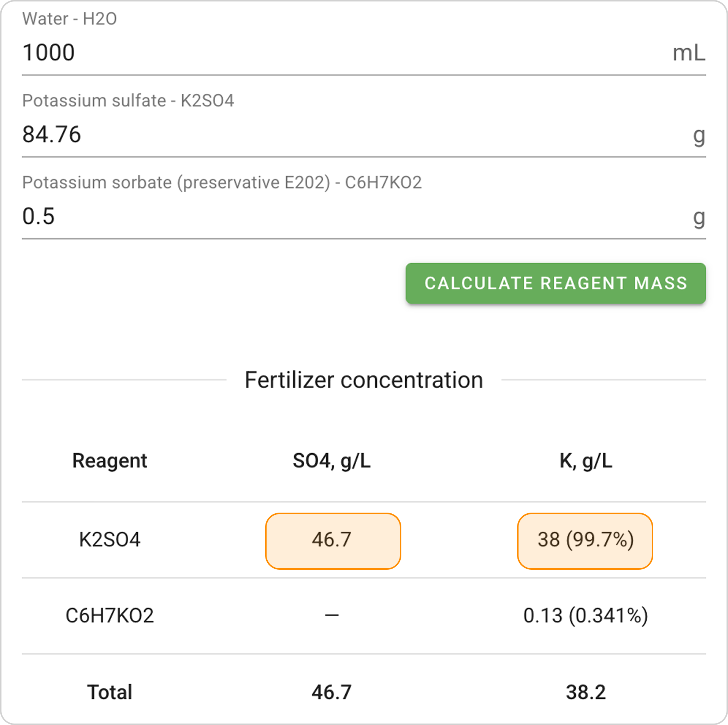Image resolution: width=728 pixels, height=725 pixels.
Task: Click the K, g/L column header
Action: point(586,461)
